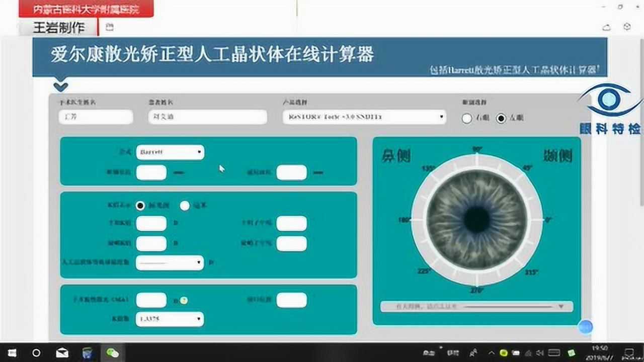Choose the millimeter (毫米) K value option
644x362 pixels.
click(185, 206)
